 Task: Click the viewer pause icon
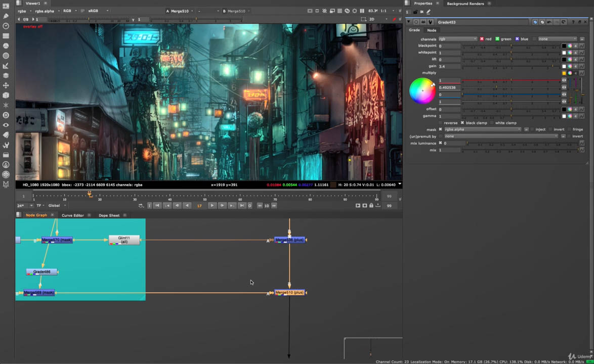click(x=362, y=11)
